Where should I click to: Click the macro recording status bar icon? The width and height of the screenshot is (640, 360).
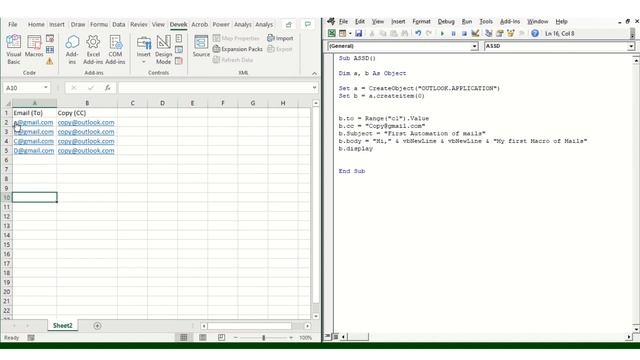[x=31, y=338]
